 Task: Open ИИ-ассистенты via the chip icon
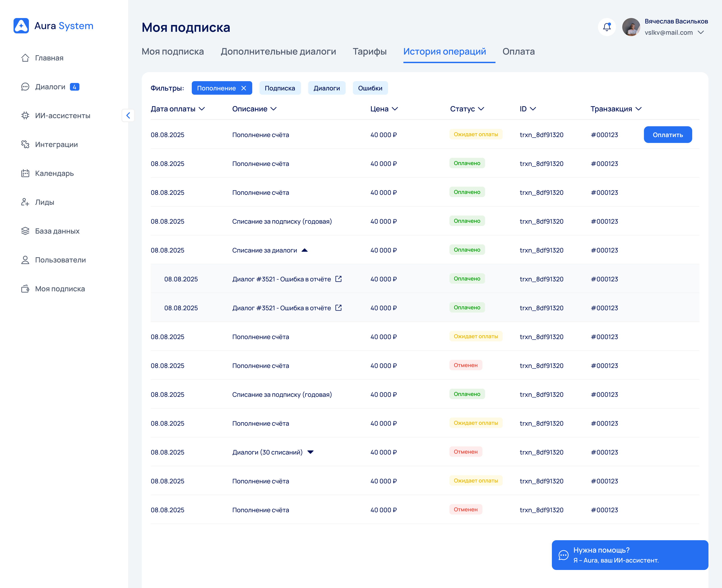coord(25,115)
